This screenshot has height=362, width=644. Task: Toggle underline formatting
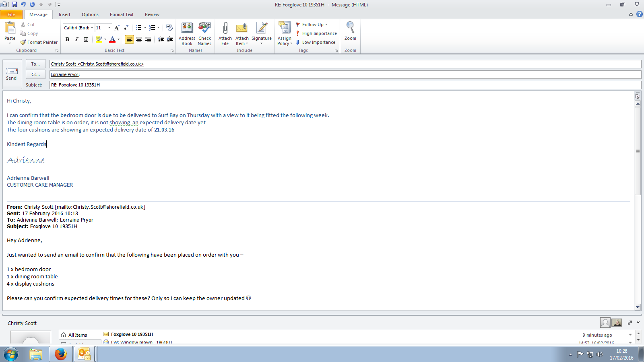coord(86,39)
